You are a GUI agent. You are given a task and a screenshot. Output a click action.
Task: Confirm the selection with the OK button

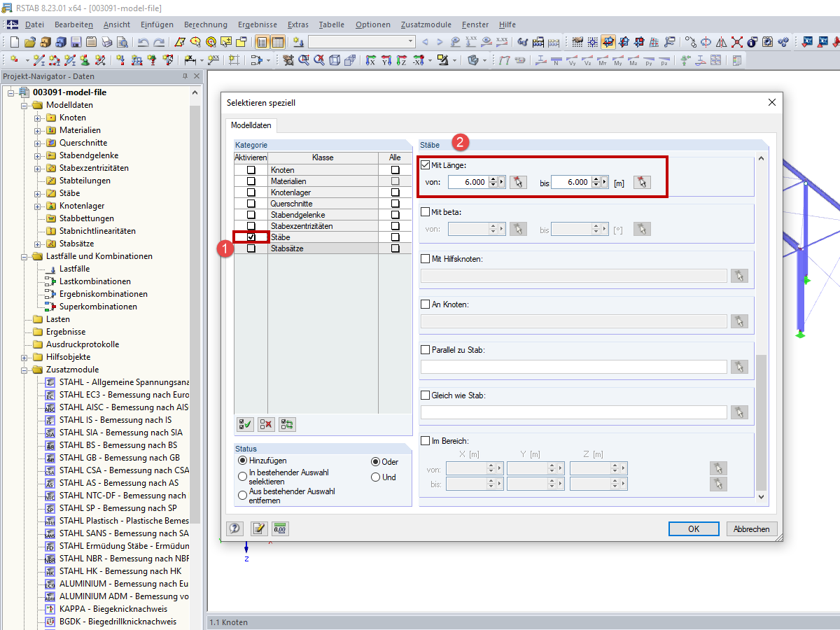693,528
